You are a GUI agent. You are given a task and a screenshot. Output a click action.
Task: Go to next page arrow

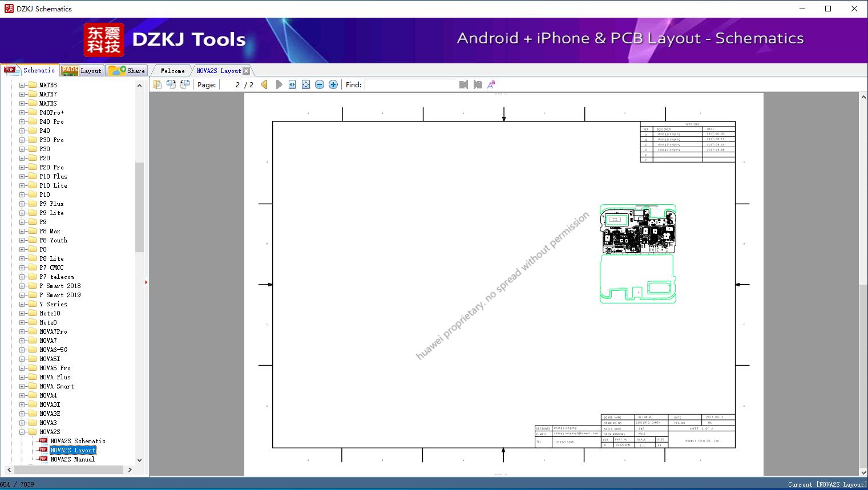pos(278,84)
